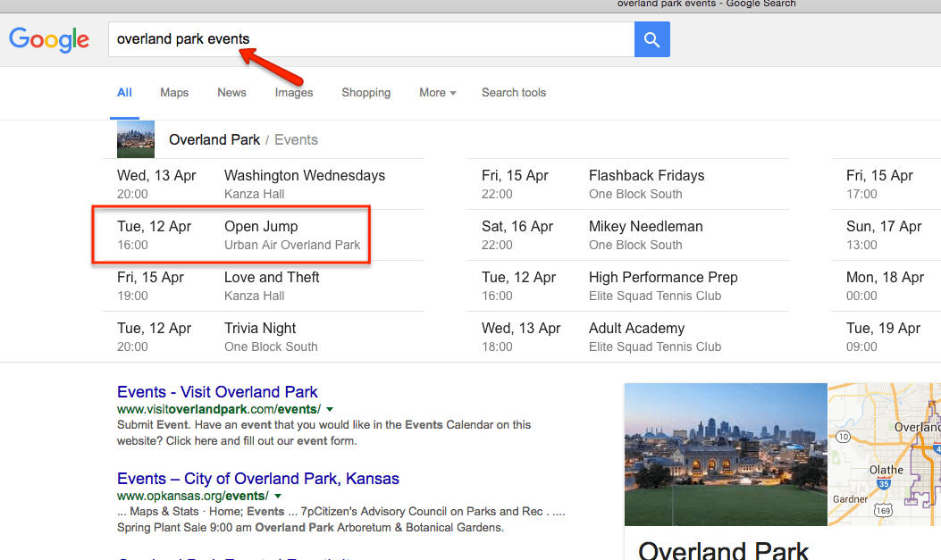The image size is (941, 560).
Task: Switch to the Images tab
Action: 293,93
